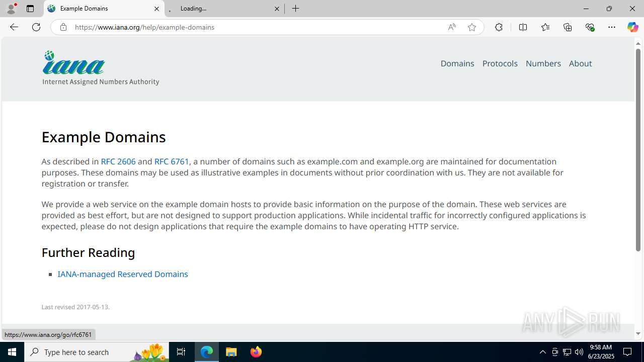Click the scrollbar up arrow
Image resolution: width=644 pixels, height=362 pixels.
tap(638, 43)
